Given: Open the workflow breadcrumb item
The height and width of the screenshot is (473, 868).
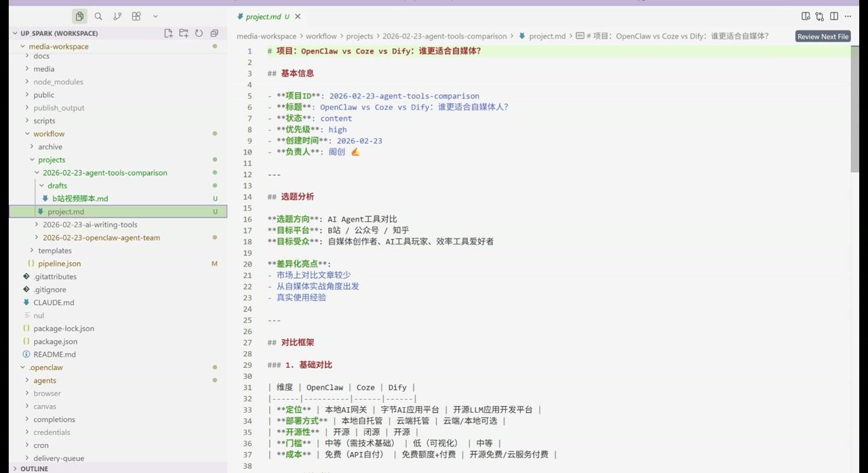Looking at the screenshot, I should click(x=321, y=36).
